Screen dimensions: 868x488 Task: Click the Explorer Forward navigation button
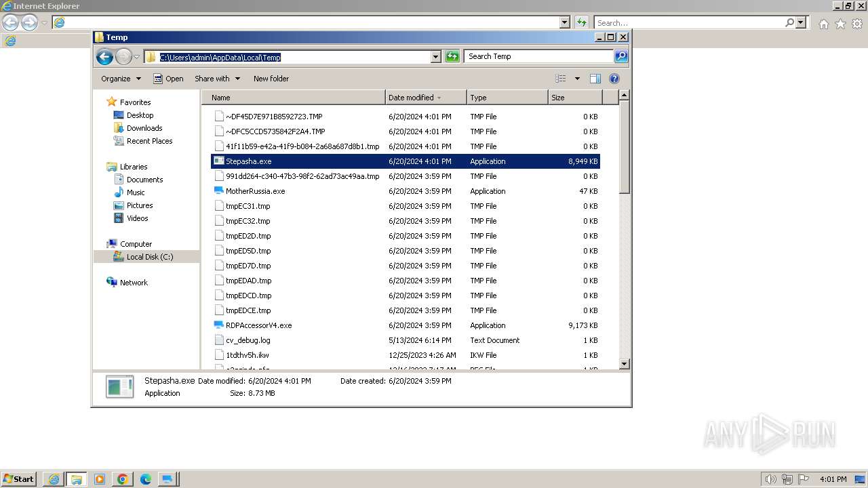point(123,57)
